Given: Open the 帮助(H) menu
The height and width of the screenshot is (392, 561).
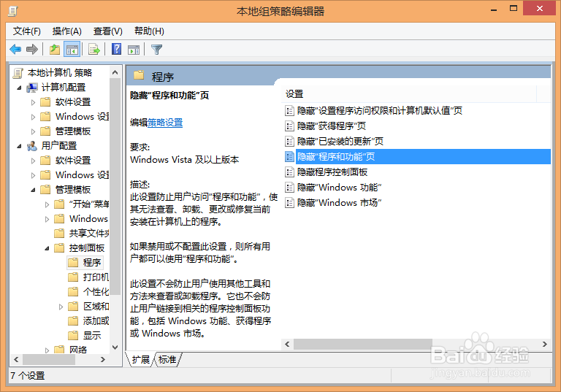Looking at the screenshot, I should click(149, 31).
